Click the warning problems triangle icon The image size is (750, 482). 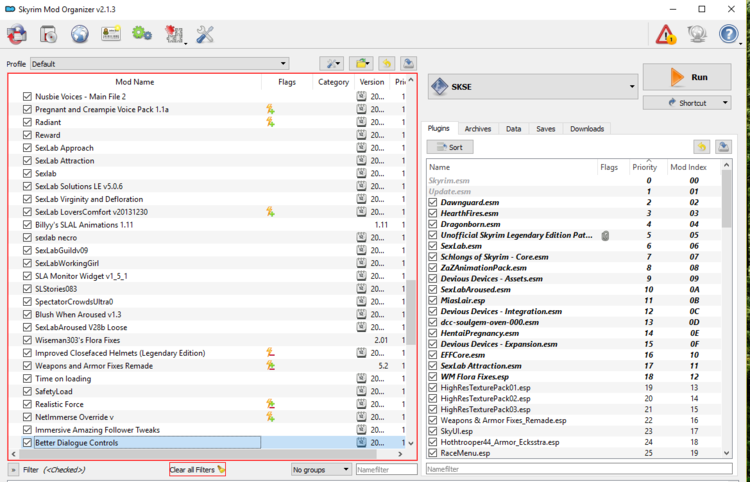(666, 34)
